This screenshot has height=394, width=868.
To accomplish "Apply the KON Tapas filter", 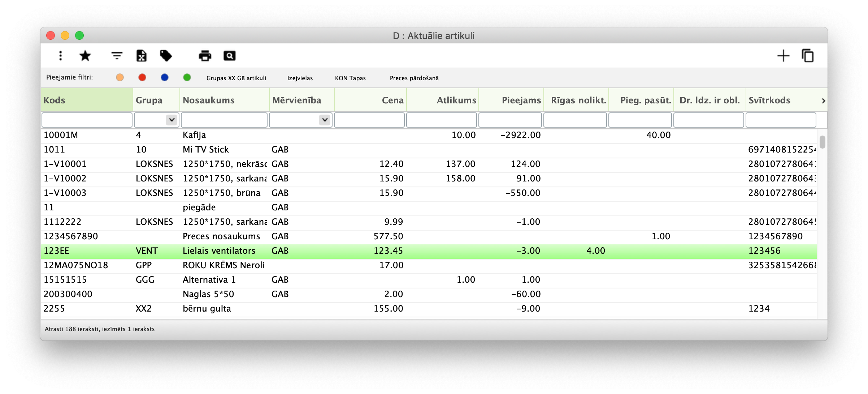I will (x=350, y=78).
